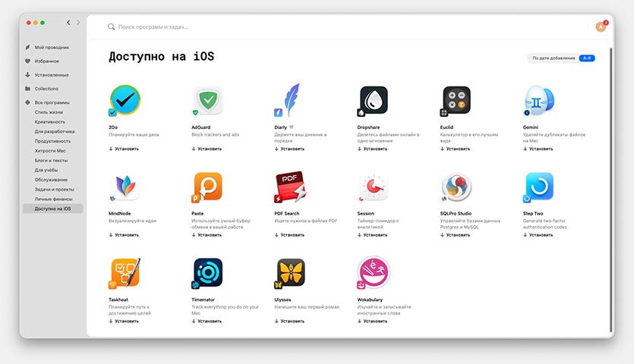Open the PDF Search icon

[290, 187]
